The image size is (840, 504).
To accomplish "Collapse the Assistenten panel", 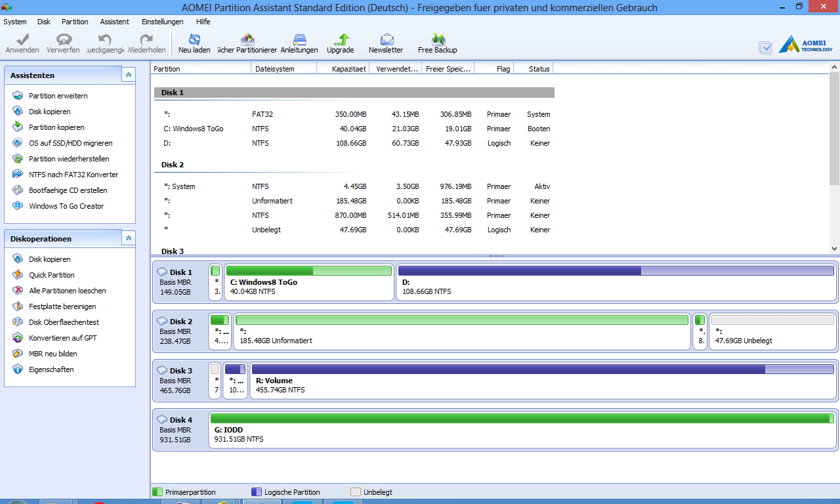I will (129, 75).
